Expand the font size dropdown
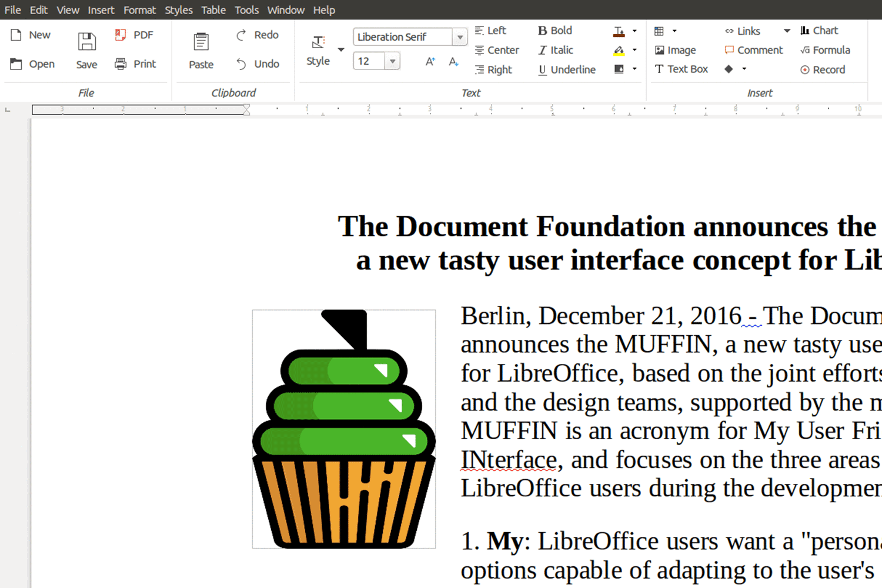This screenshot has height=588, width=882. coord(392,61)
